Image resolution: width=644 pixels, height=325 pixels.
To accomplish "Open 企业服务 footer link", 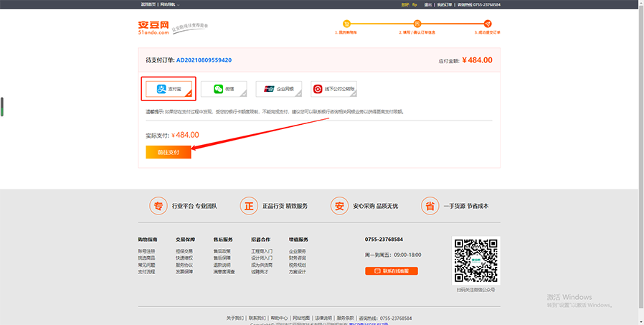I will click(x=298, y=251).
